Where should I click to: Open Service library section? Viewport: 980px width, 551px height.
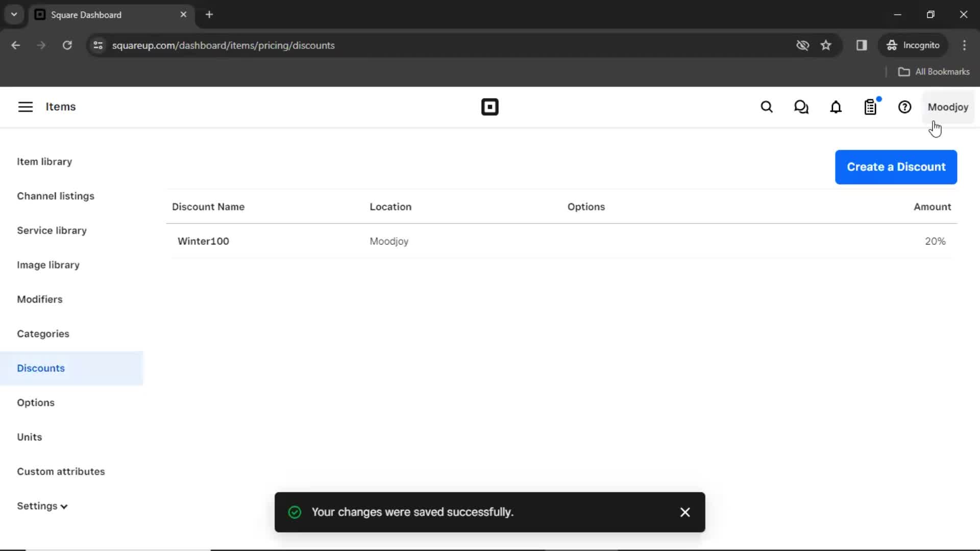pyautogui.click(x=52, y=231)
